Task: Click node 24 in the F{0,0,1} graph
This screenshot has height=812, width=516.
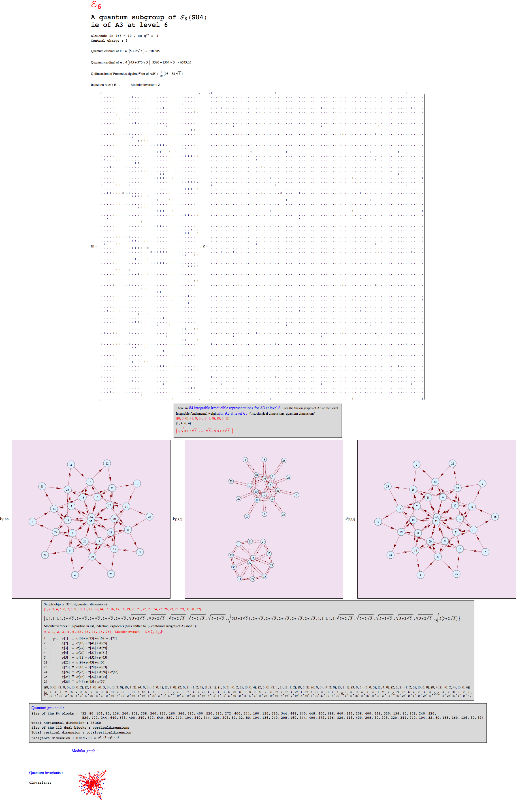Action: pyautogui.click(x=391, y=555)
